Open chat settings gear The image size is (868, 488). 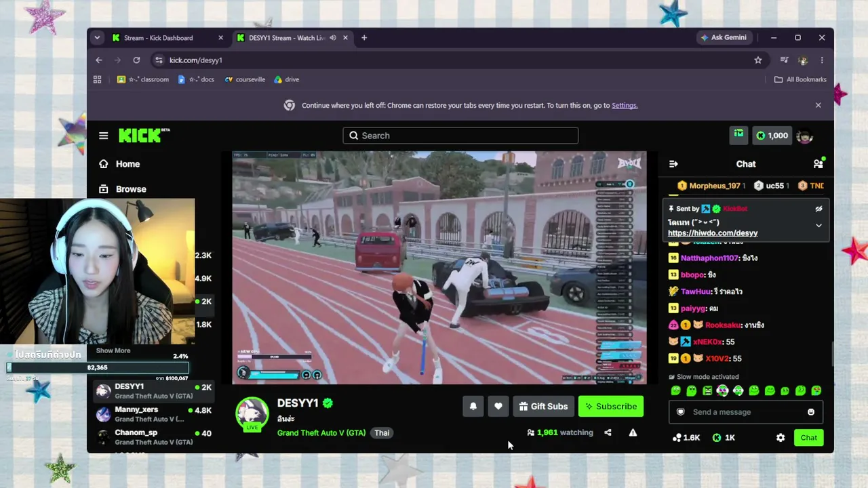click(x=781, y=438)
